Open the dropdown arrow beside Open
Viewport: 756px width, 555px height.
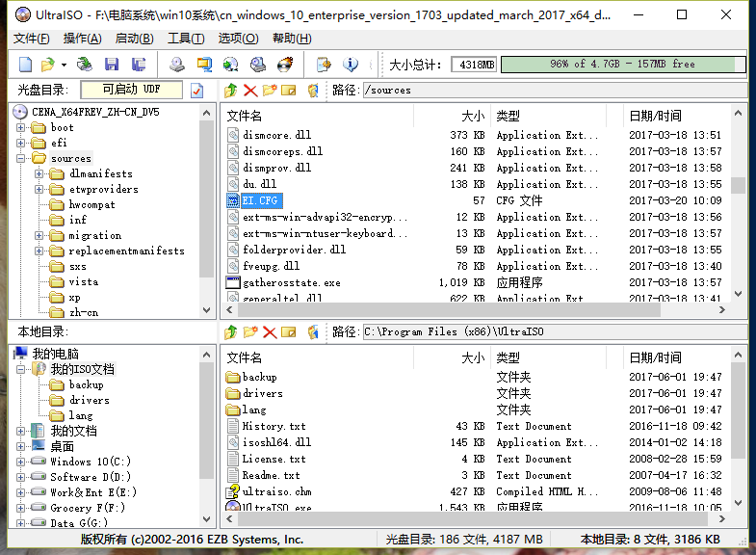pyautogui.click(x=64, y=65)
